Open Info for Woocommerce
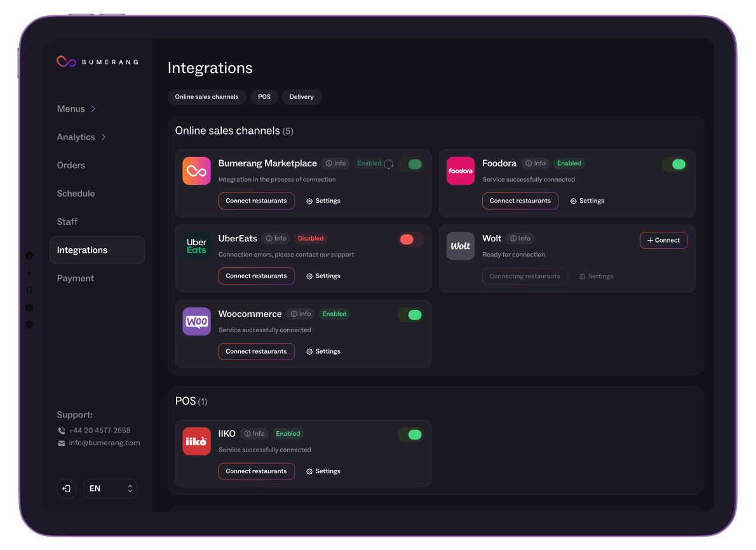 tap(301, 314)
